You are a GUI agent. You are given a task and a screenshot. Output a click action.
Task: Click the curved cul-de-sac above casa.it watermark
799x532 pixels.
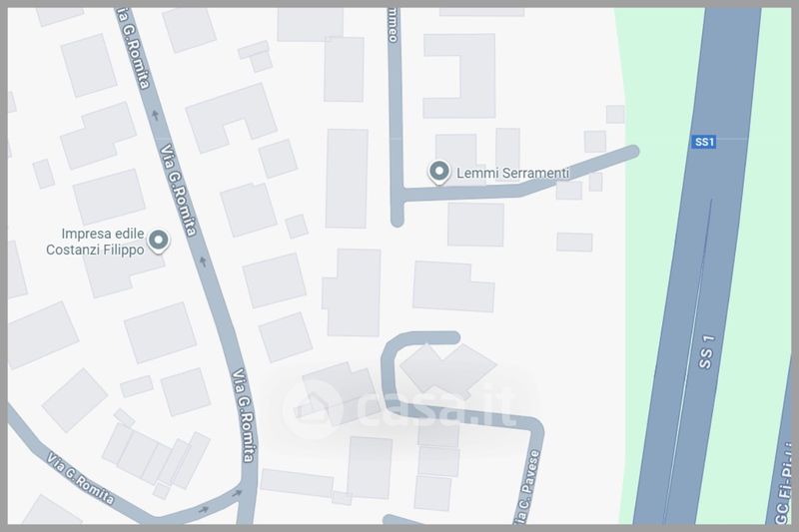tap(413, 356)
